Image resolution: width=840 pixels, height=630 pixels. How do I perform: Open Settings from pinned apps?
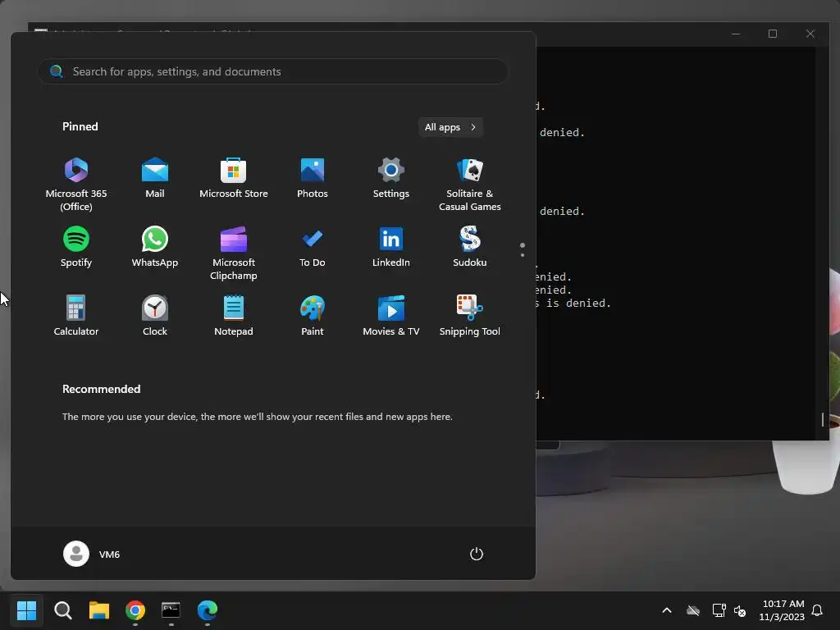pyautogui.click(x=391, y=177)
